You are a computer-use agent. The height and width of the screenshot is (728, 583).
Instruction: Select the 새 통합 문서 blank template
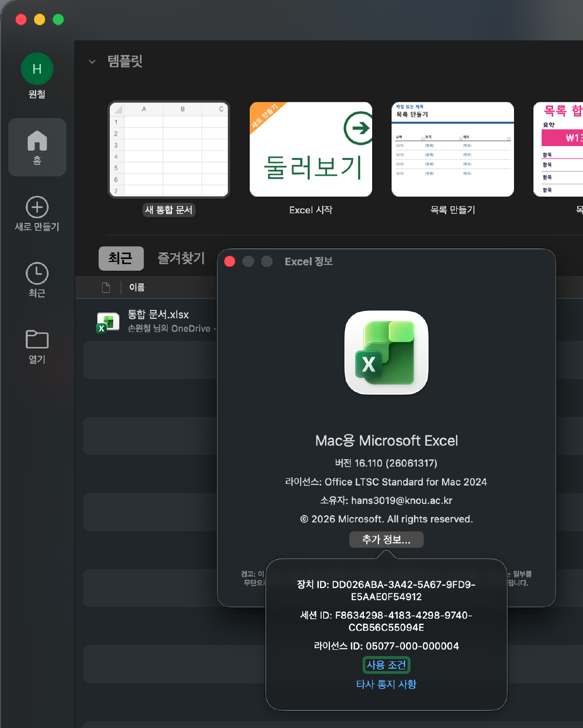(169, 149)
